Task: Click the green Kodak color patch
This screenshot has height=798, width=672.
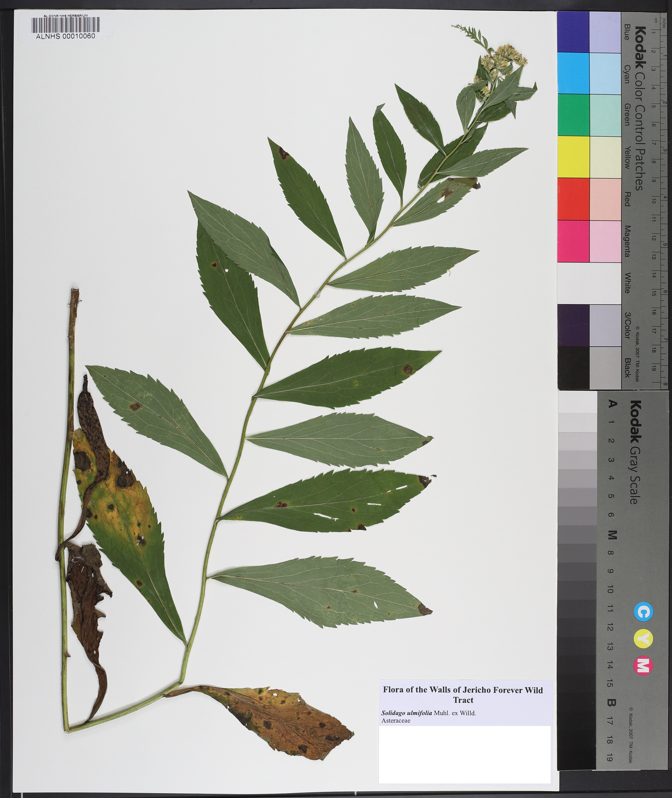Action: coord(573,115)
